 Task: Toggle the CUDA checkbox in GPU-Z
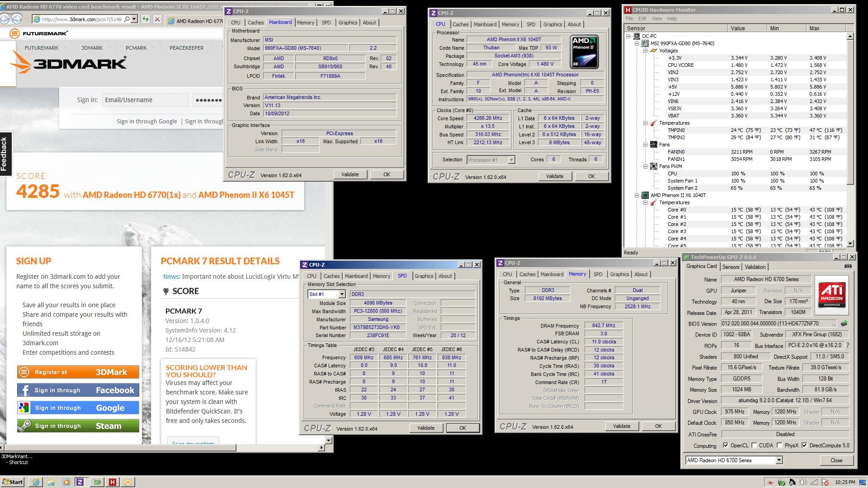pyautogui.click(x=754, y=446)
